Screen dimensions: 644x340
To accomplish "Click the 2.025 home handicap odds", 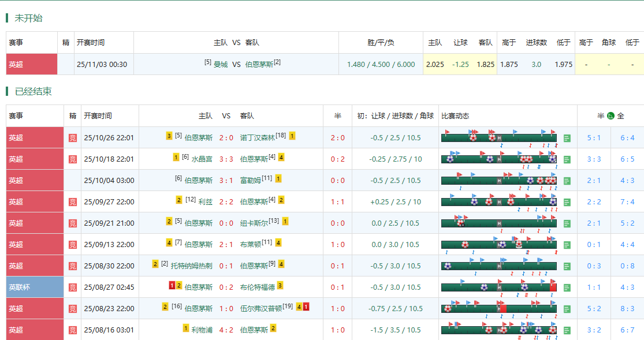I will click(x=434, y=65).
